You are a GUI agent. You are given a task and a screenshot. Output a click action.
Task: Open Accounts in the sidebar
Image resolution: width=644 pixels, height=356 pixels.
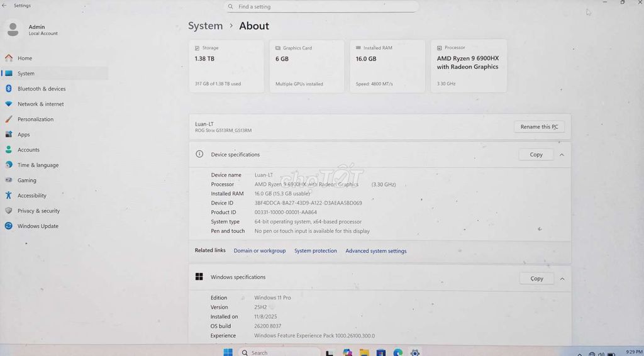[x=28, y=150]
